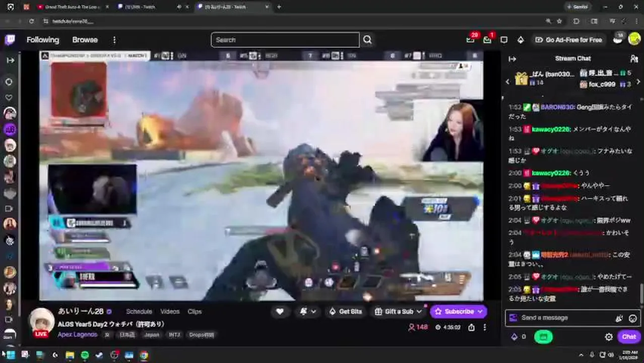Image resolution: width=644 pixels, height=363 pixels.
Task: Click the Go Ad-Free for Free button
Action: [x=568, y=40]
